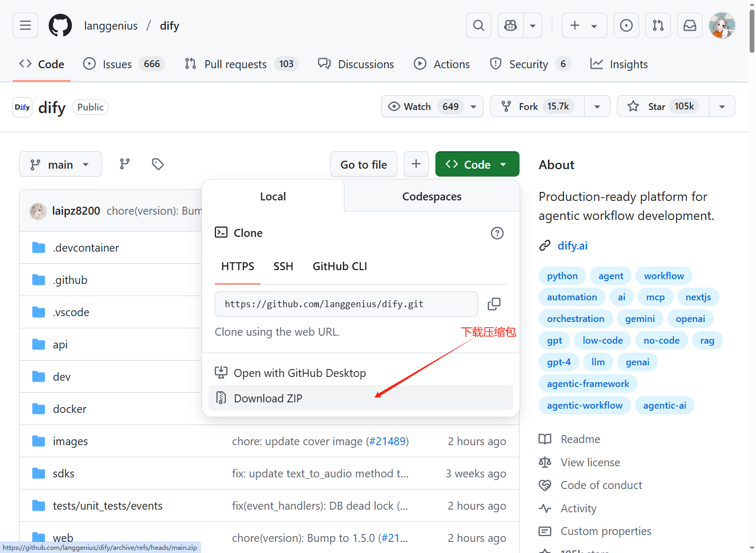Expand the Fork options dropdown arrow

[x=597, y=106]
